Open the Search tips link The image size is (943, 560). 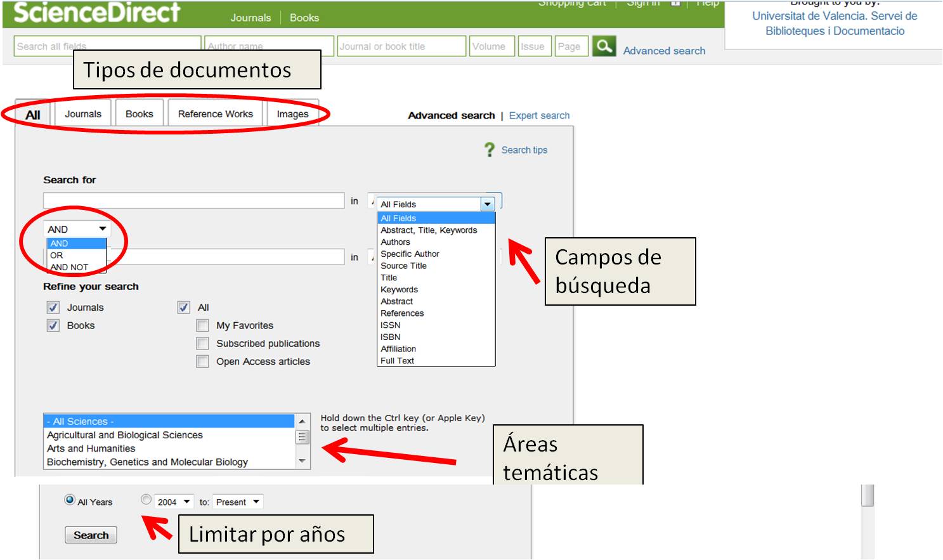point(524,150)
